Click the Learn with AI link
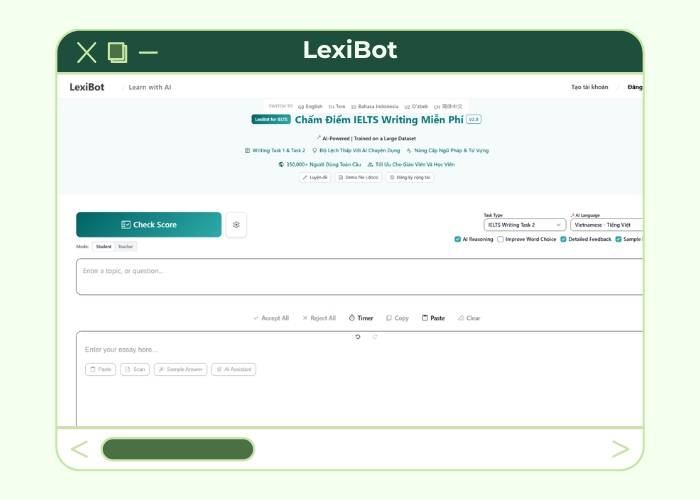This screenshot has height=500, width=700. 150,87
